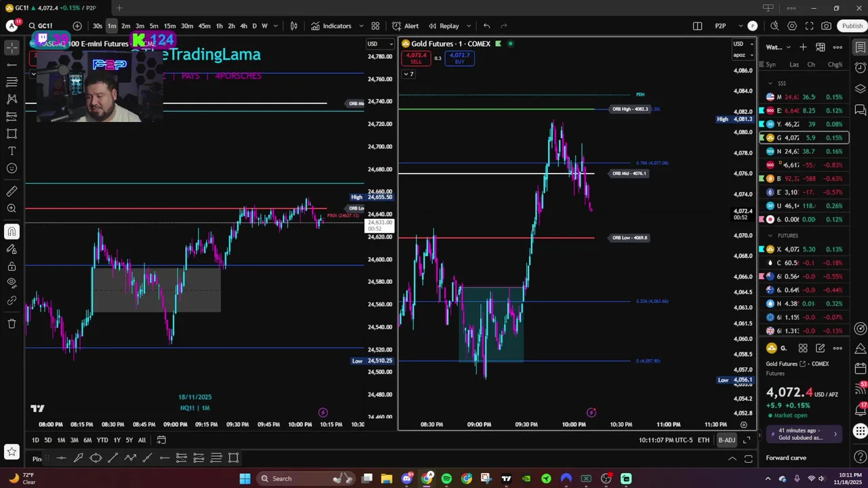This screenshot has width=868, height=488.
Task: Open Alerts panel clock icon in right sidebar
Action: [x=860, y=68]
